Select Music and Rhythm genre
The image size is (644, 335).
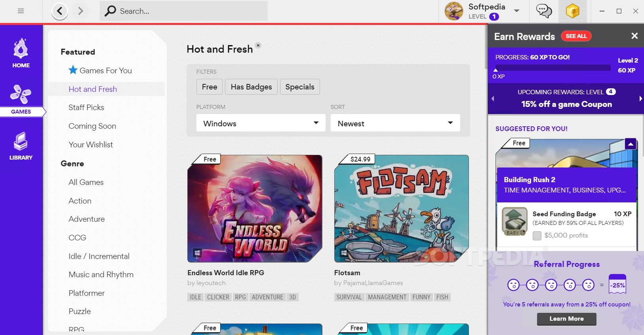tap(101, 274)
